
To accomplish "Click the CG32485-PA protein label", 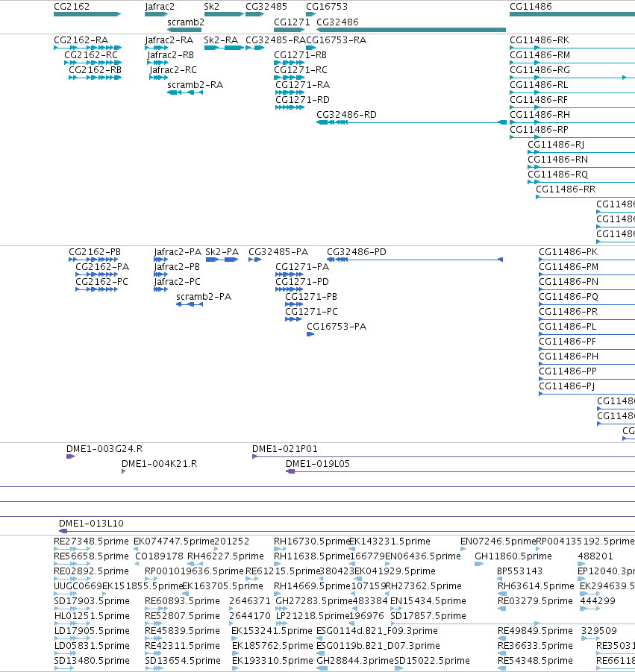I will [x=278, y=251].
